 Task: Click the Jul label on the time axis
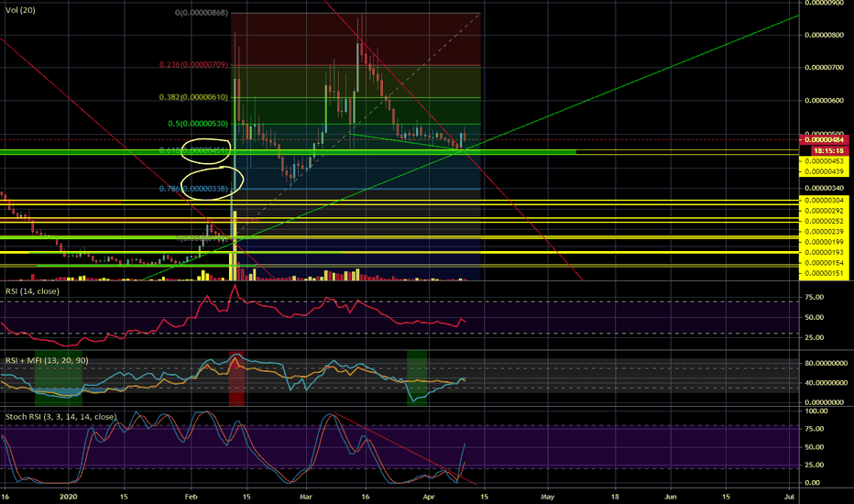click(790, 497)
